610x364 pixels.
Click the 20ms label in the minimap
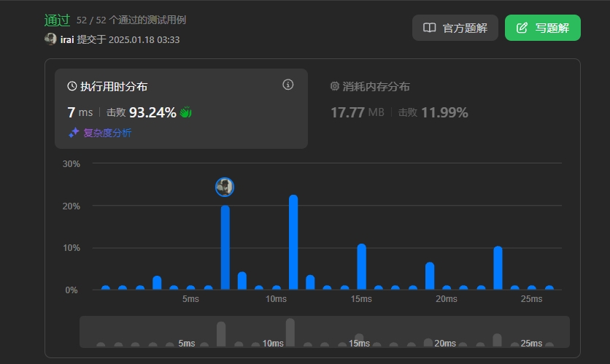(445, 344)
